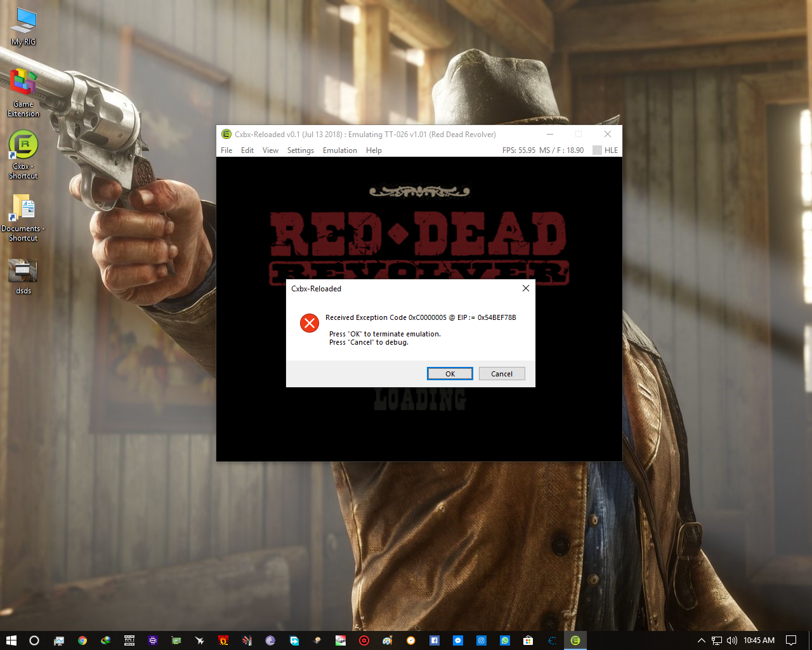Open the Help menu
812x650 pixels.
tap(374, 150)
